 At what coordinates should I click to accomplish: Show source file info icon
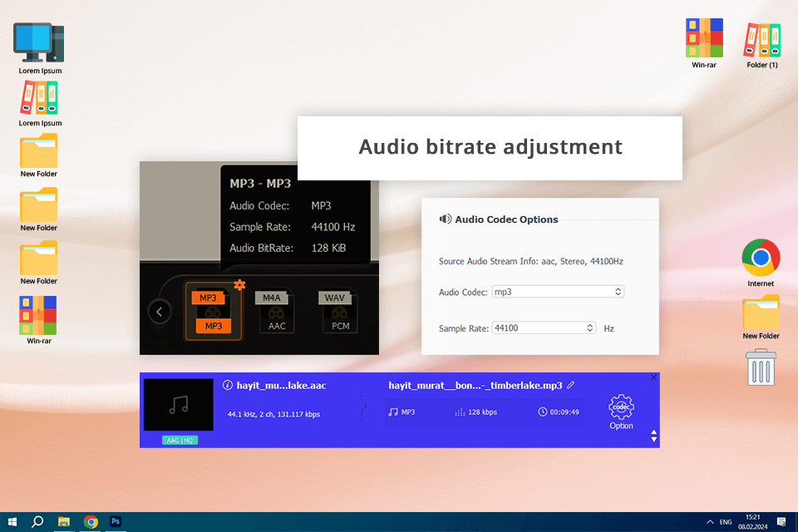click(x=228, y=386)
